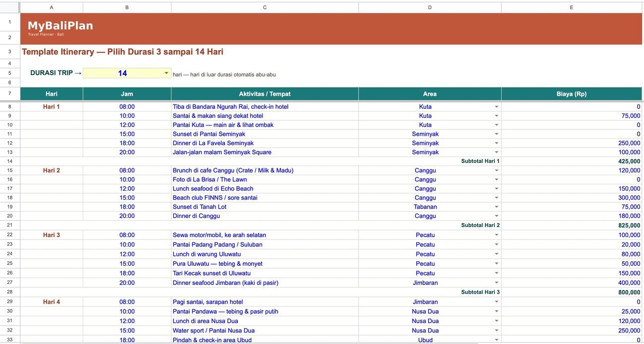Viewport: 644px width, 344px height.
Task: Click the Subtotal Hari 2 label
Action: coord(480,225)
